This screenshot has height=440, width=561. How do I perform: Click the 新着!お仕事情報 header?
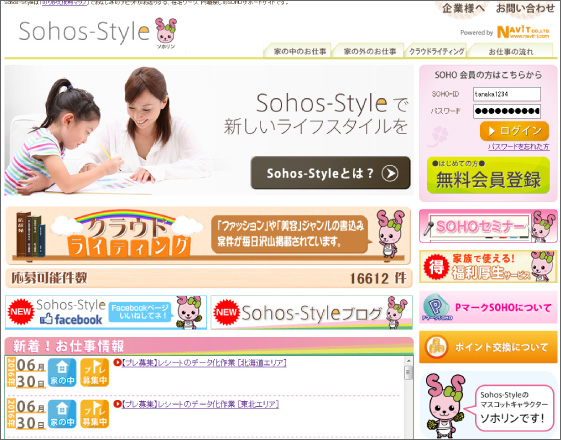point(209,346)
